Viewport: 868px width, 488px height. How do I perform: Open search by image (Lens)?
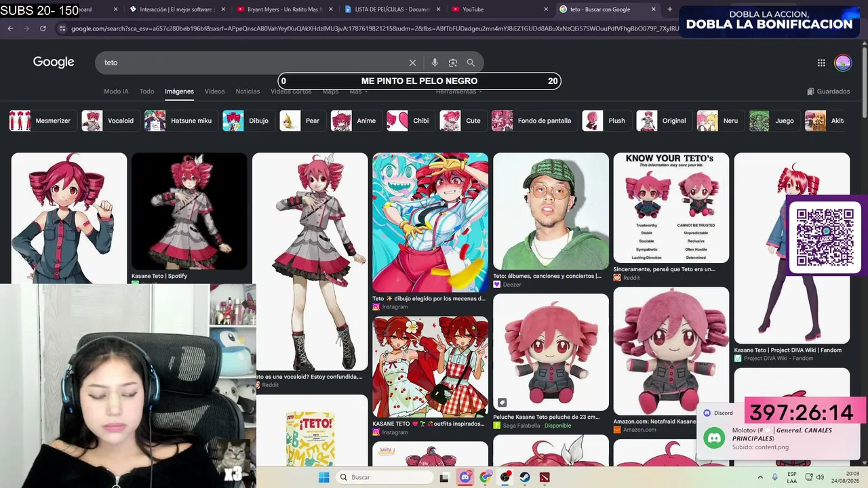pos(453,62)
